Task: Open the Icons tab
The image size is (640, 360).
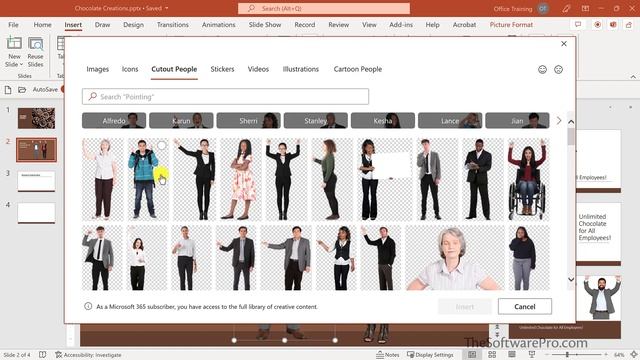Action: (x=130, y=69)
